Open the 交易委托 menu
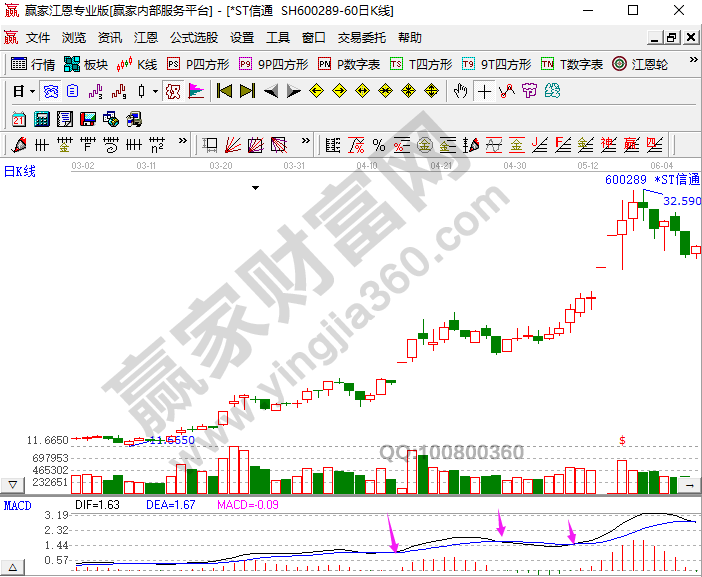 [x=361, y=37]
